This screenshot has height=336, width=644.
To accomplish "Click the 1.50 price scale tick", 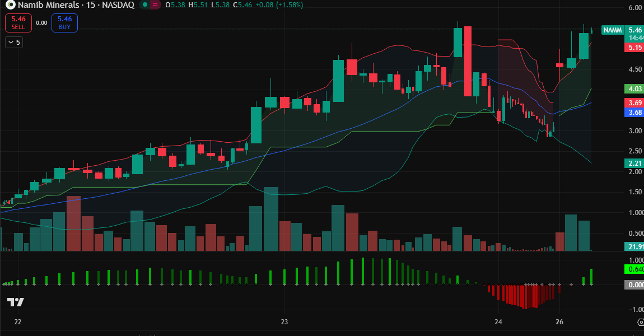I will (636, 192).
